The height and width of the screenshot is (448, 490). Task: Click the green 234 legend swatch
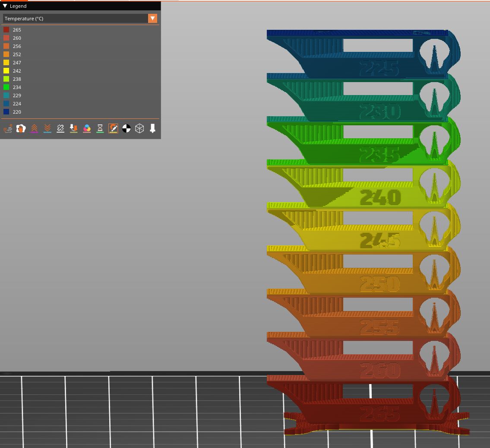(x=6, y=87)
